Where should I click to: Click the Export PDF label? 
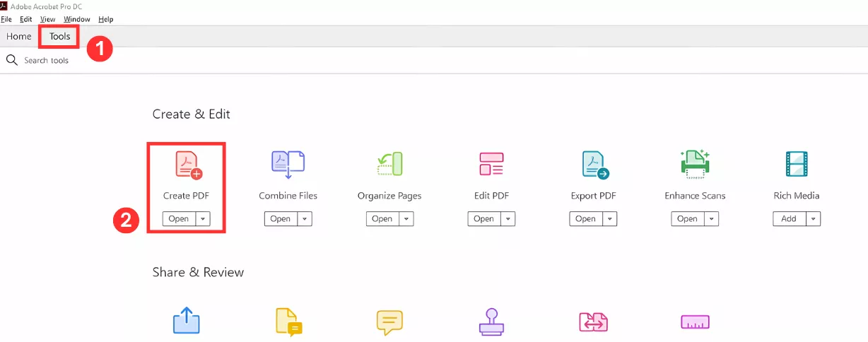pyautogui.click(x=593, y=196)
